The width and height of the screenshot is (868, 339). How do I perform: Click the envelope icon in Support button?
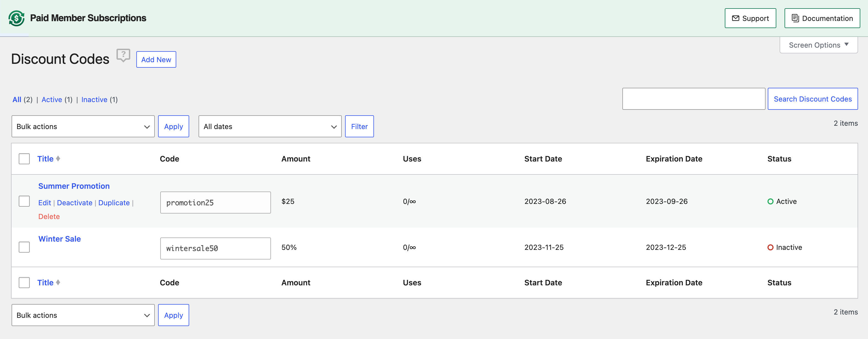click(736, 18)
